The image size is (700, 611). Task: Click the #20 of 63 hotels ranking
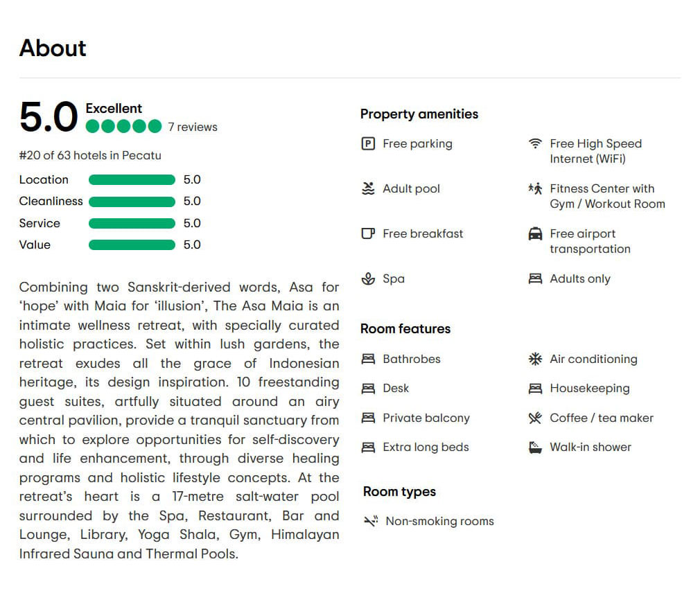click(x=90, y=156)
